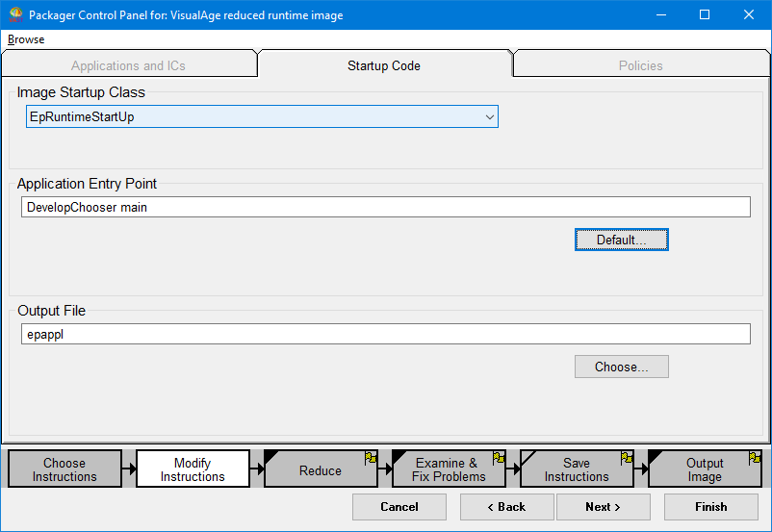
Task: Select the Modify Instructions step
Action: [x=193, y=469]
